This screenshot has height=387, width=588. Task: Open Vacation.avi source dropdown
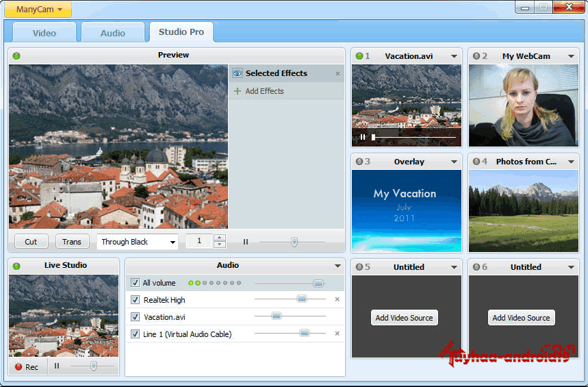click(454, 56)
